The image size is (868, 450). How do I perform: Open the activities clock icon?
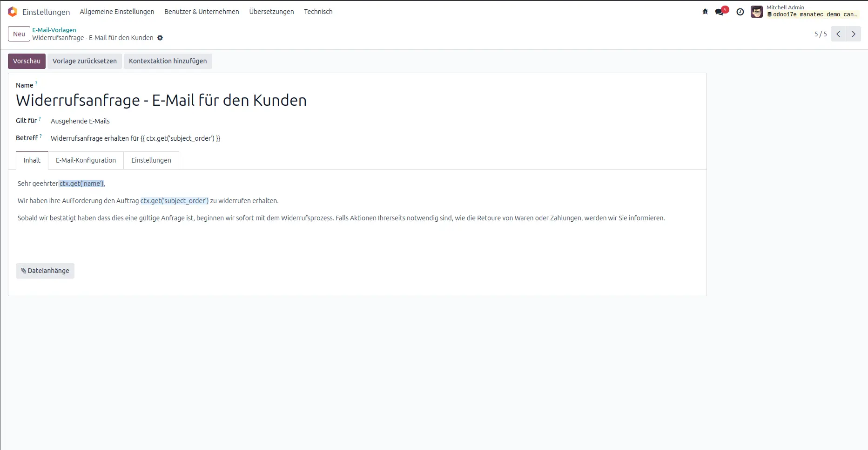click(x=740, y=12)
